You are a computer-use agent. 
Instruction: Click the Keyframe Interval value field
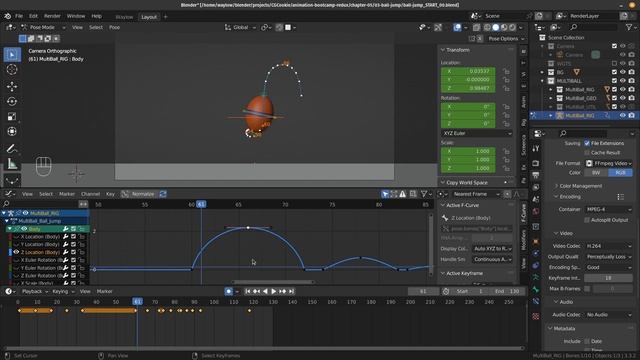[x=609, y=278]
